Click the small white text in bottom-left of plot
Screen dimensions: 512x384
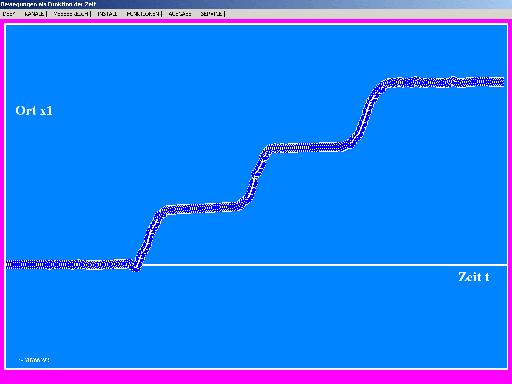[x=34, y=360]
